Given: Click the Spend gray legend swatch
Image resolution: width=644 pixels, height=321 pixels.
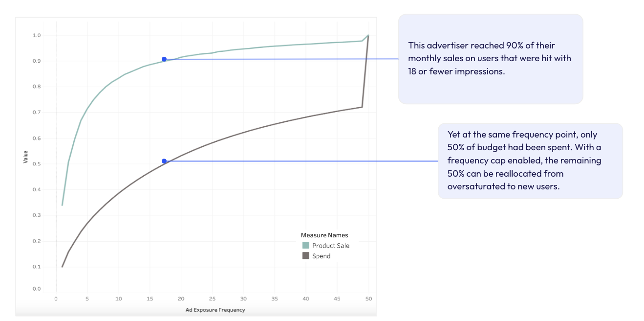Looking at the screenshot, I should (x=306, y=256).
